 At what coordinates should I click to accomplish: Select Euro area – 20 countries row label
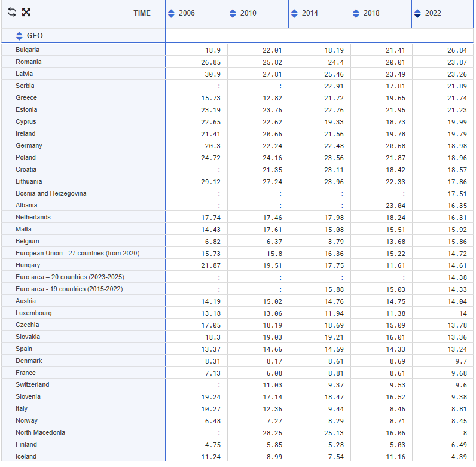click(70, 277)
